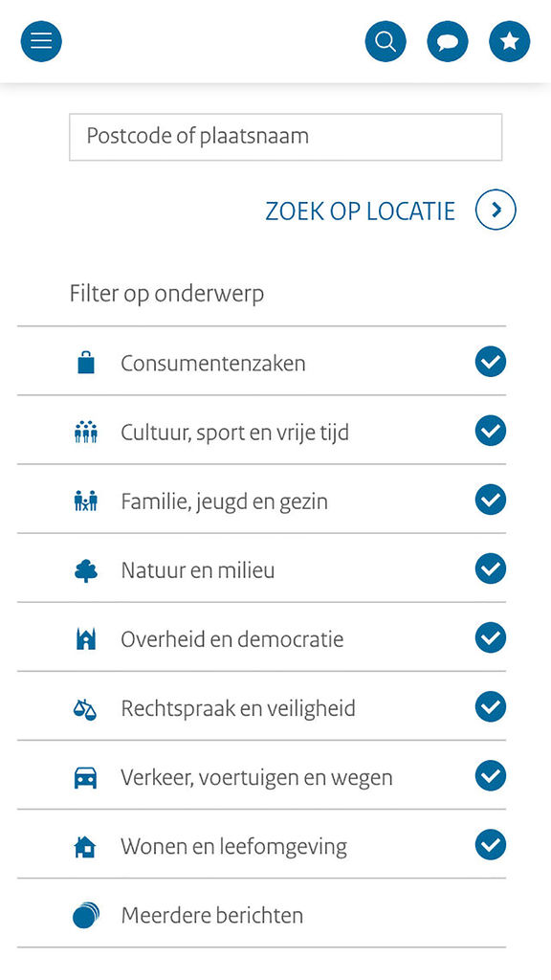Screen dimensions: 551x980
Task: Uncheck Overheid en democratie checkmark
Action: click(x=491, y=637)
